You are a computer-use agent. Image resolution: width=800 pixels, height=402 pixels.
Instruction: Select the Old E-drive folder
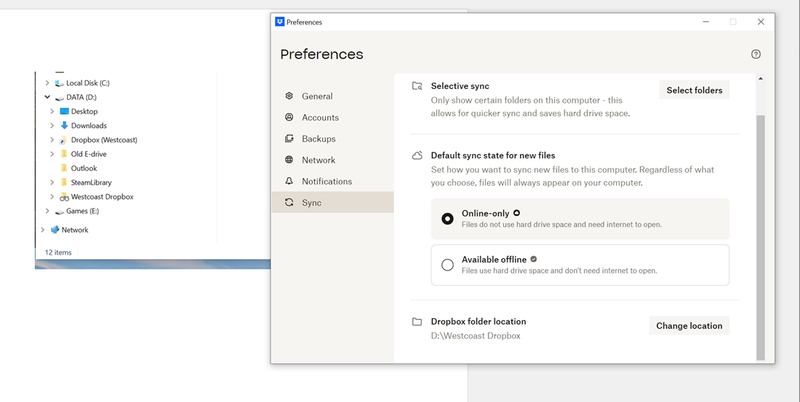(x=90, y=154)
